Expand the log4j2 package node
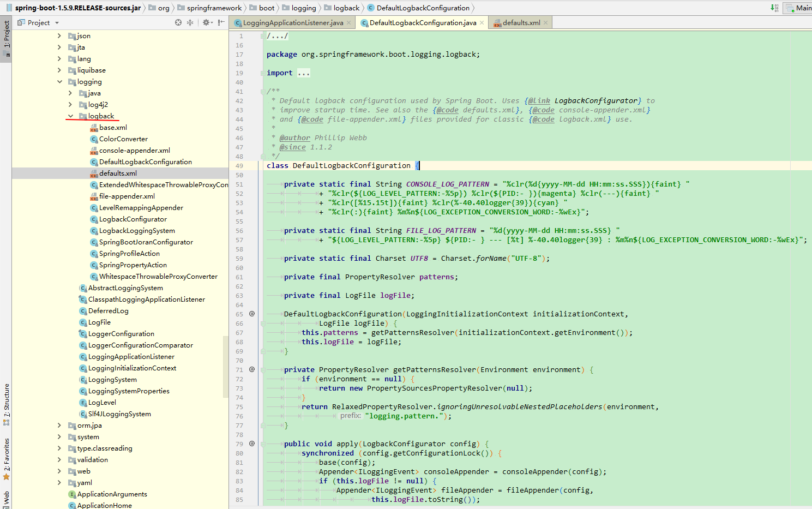Viewport: 812px width, 509px height. click(70, 104)
